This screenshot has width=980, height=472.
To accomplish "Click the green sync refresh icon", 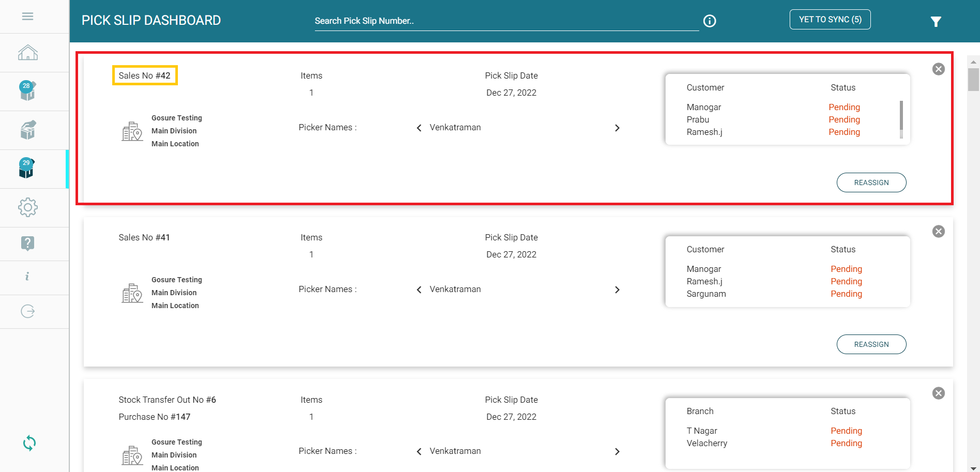I will [29, 443].
